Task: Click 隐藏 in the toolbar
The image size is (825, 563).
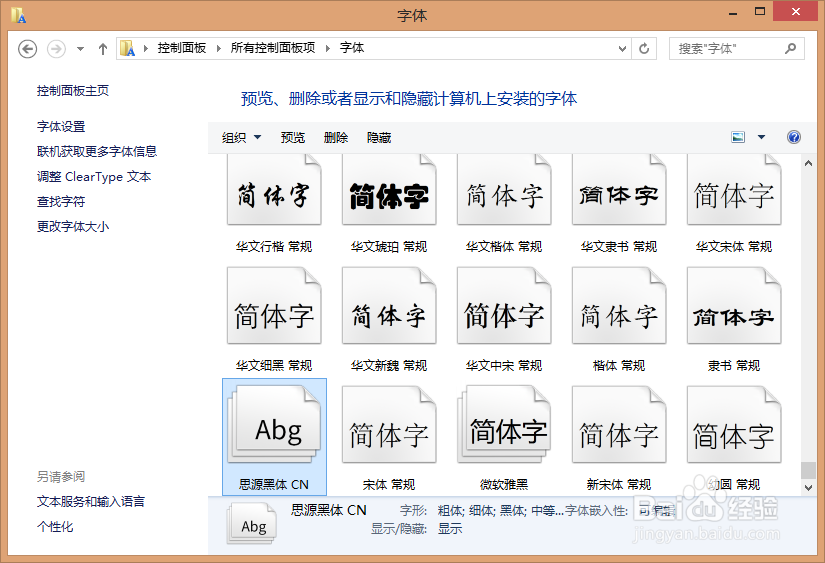Action: [x=379, y=138]
